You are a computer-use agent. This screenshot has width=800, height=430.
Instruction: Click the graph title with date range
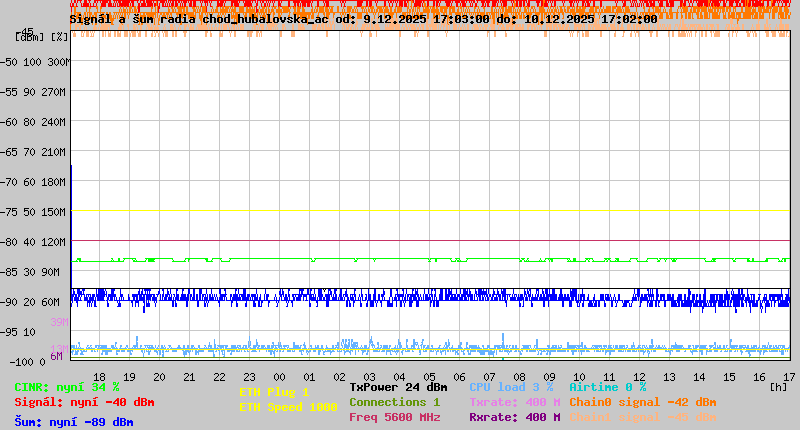(363, 19)
